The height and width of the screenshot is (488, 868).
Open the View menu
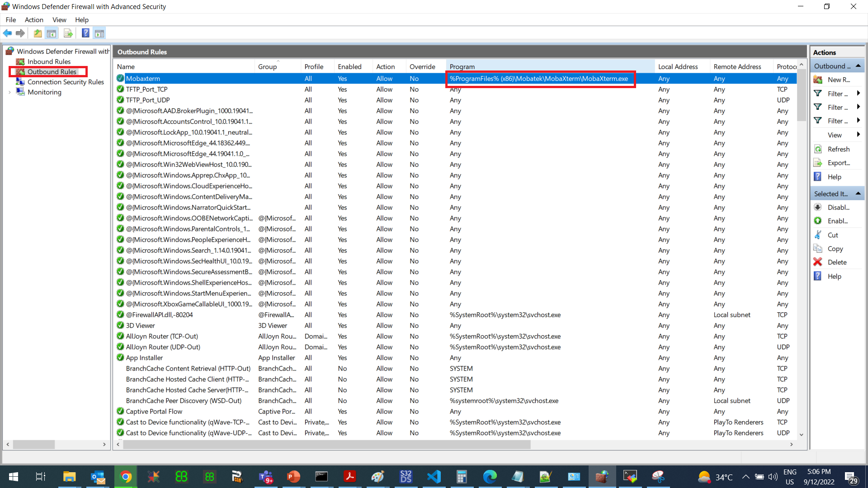pyautogui.click(x=59, y=19)
